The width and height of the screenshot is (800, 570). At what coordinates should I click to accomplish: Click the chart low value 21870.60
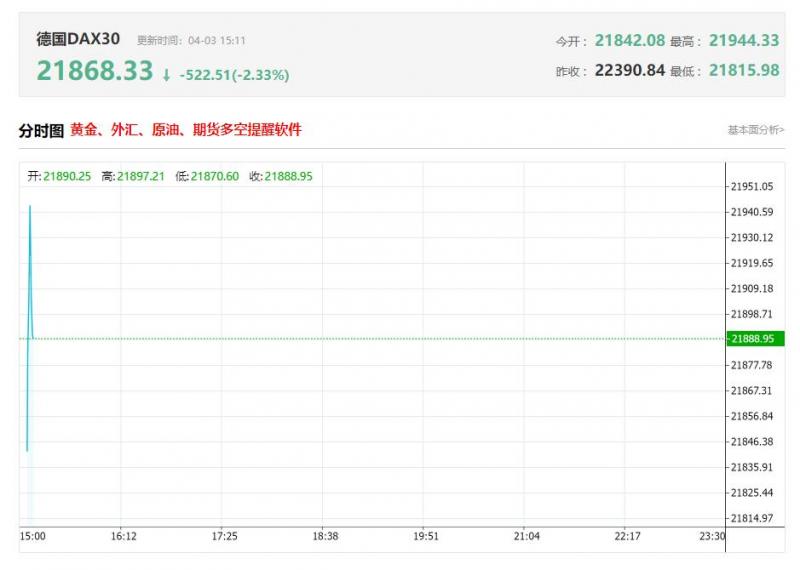pos(215,177)
